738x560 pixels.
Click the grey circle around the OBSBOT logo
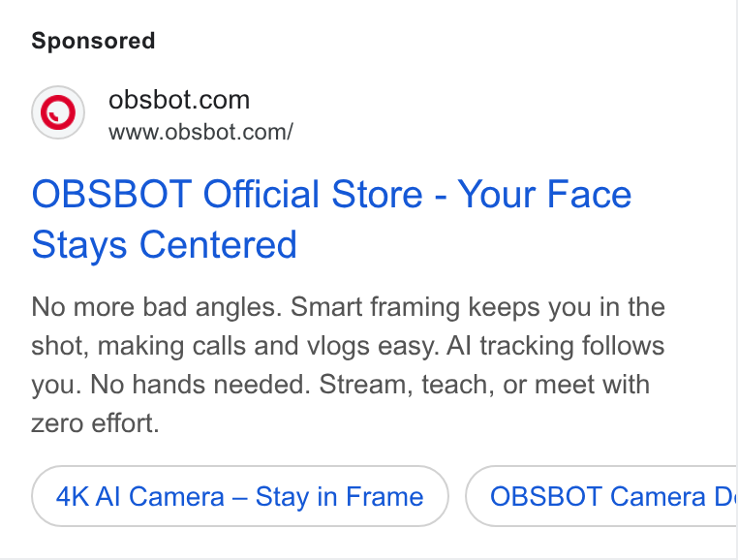tap(58, 112)
